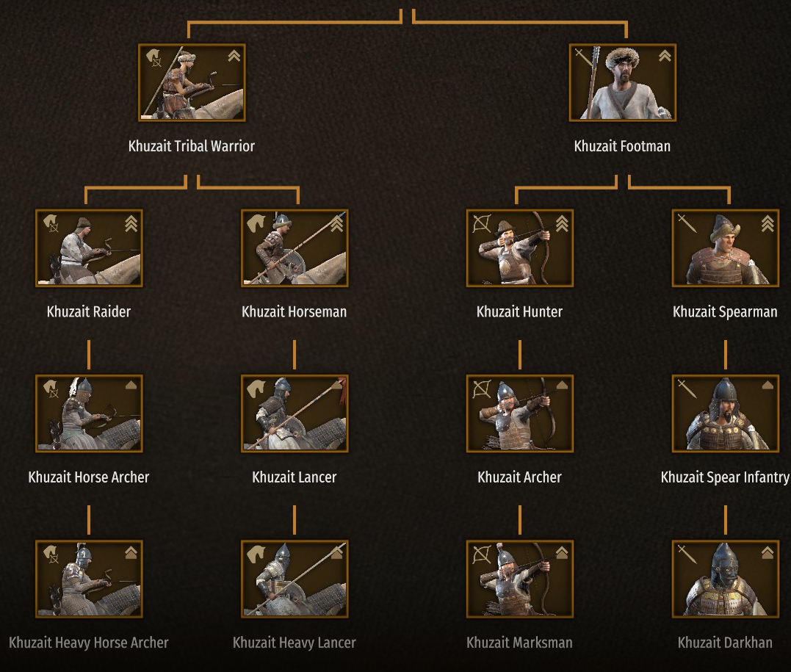791x672 pixels.
Task: Select the Khuzait Footman troop card
Action: tap(623, 83)
